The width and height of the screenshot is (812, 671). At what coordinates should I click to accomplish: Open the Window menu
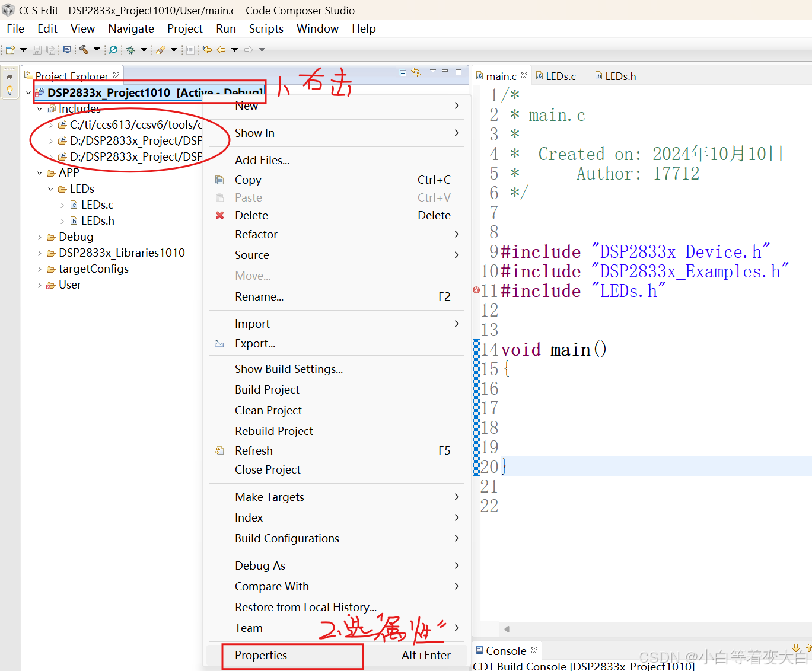[317, 28]
